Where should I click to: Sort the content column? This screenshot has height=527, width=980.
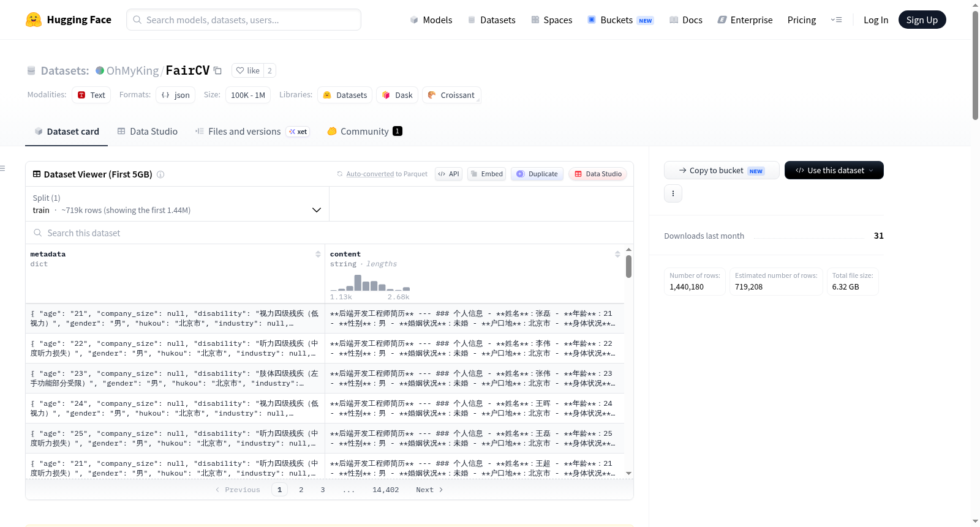click(x=617, y=254)
